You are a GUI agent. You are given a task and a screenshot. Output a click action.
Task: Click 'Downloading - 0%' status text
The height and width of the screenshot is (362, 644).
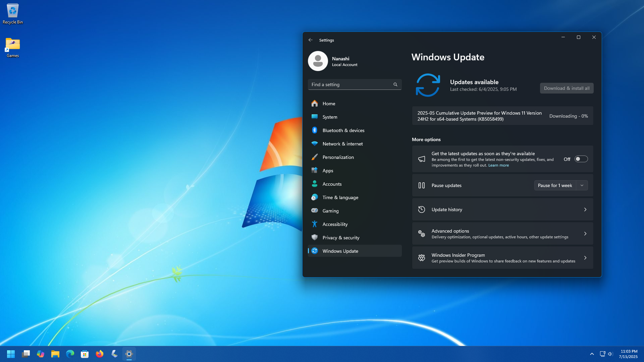tap(569, 116)
